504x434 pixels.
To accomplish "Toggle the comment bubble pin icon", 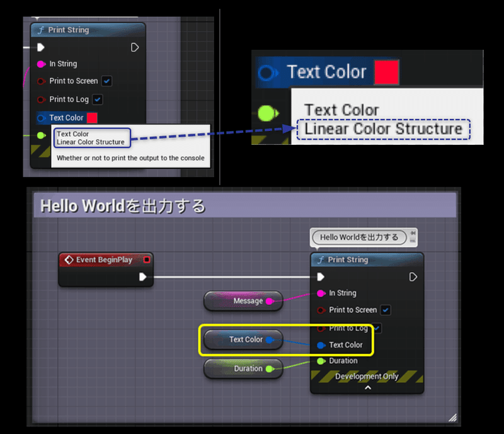I will point(413,232).
